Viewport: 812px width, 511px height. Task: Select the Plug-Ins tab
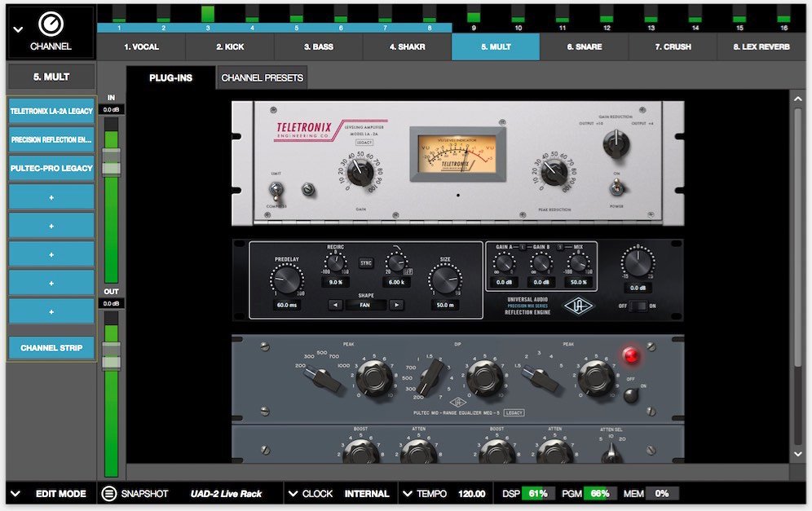pyautogui.click(x=171, y=77)
